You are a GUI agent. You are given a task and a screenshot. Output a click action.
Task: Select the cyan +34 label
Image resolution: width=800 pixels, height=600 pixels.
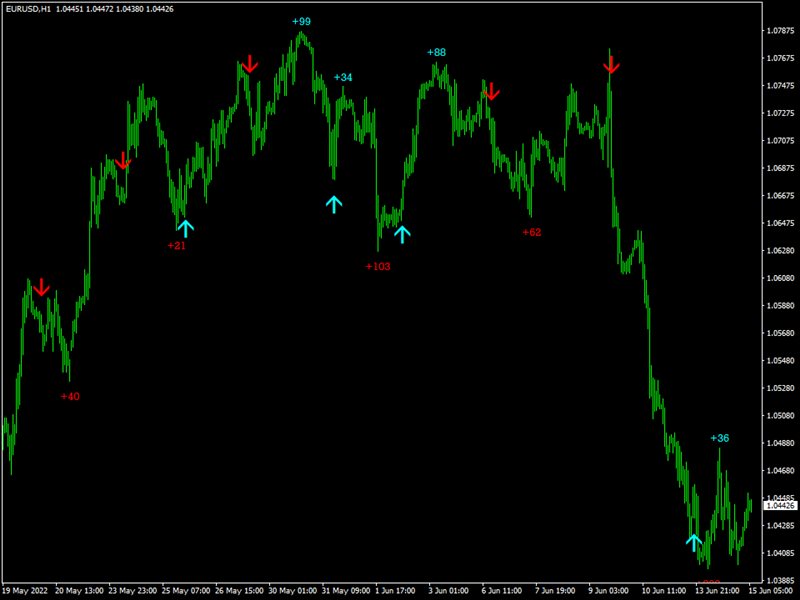(x=343, y=77)
